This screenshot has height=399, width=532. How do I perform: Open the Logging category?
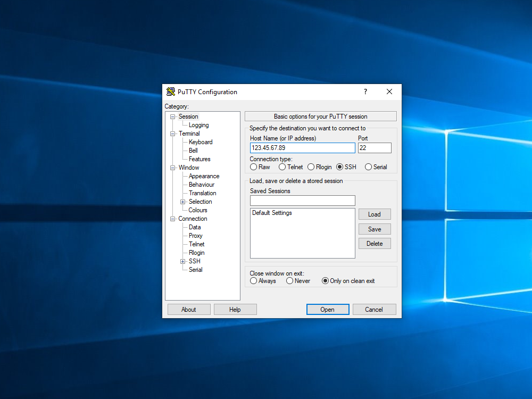(199, 125)
